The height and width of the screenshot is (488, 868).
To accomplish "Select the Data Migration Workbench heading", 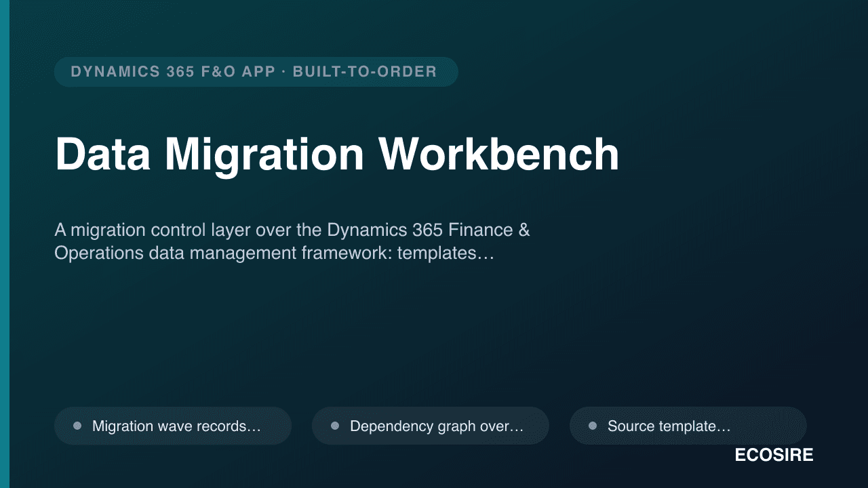I will [x=337, y=155].
